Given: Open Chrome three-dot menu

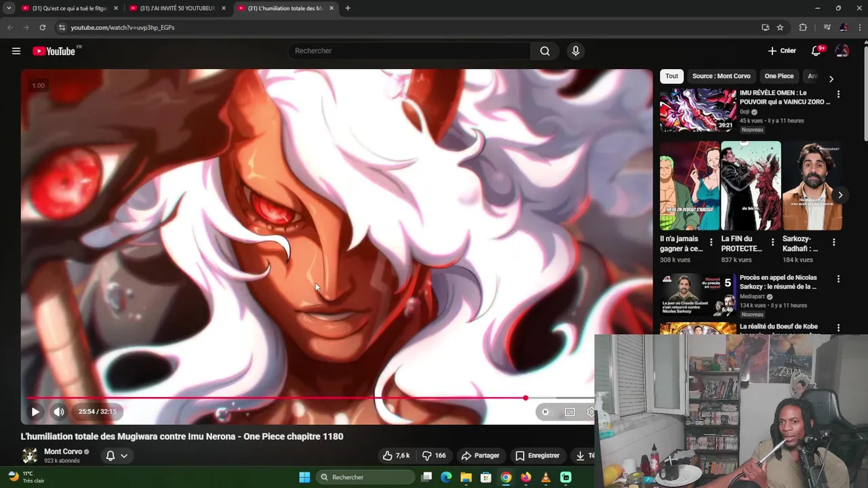Looking at the screenshot, I should pyautogui.click(x=859, y=28).
